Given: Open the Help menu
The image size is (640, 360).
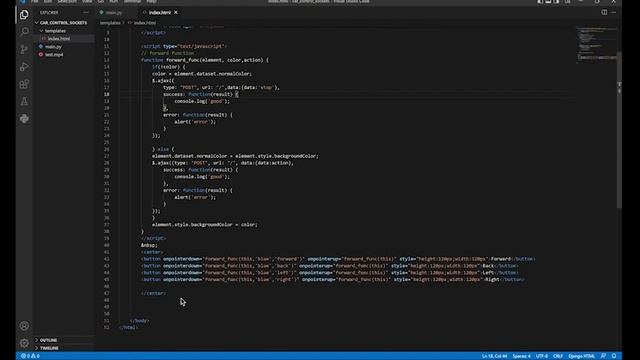Looking at the screenshot, I should click(151, 2).
